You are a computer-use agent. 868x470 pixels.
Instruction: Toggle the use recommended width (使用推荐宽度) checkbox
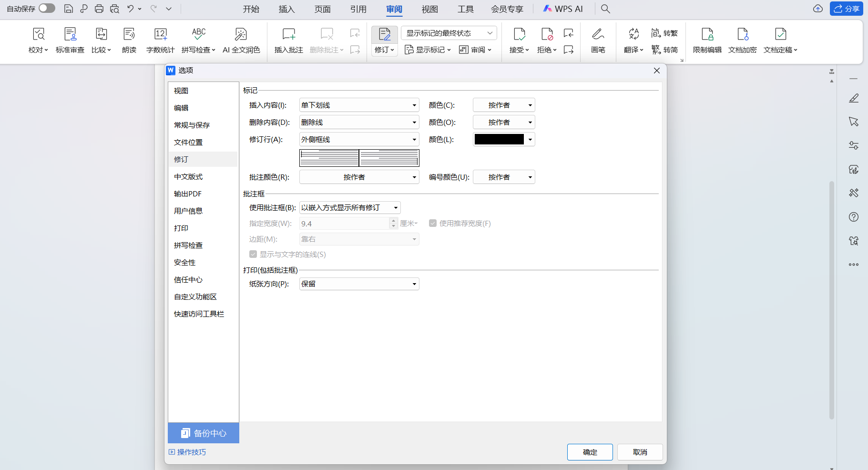click(x=433, y=223)
